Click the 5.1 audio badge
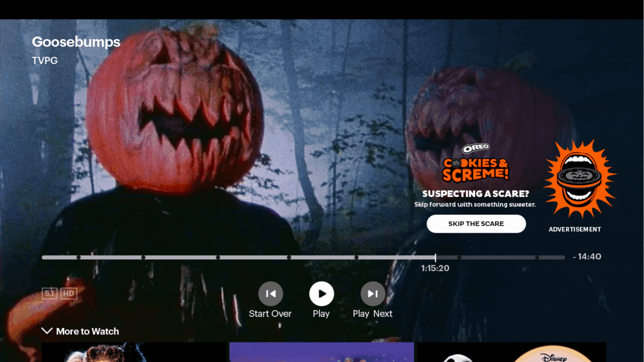644x362 pixels. (x=49, y=293)
